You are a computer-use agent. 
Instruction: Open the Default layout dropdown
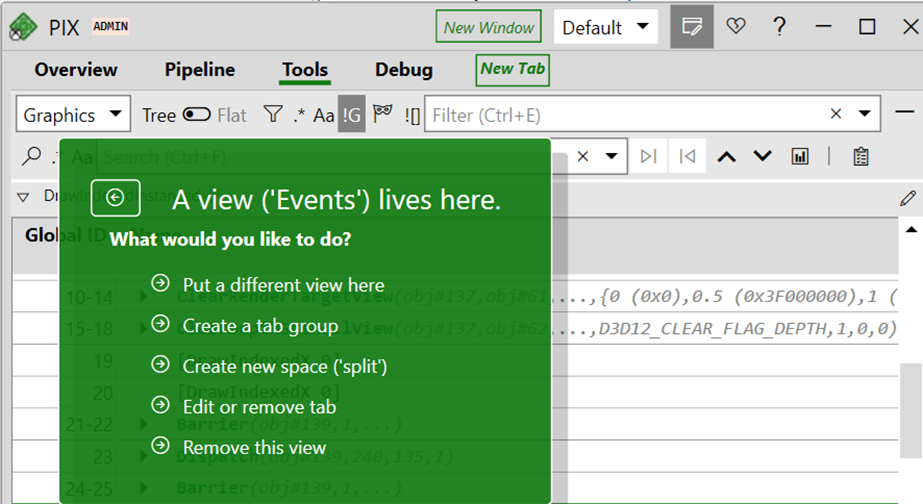coord(606,27)
